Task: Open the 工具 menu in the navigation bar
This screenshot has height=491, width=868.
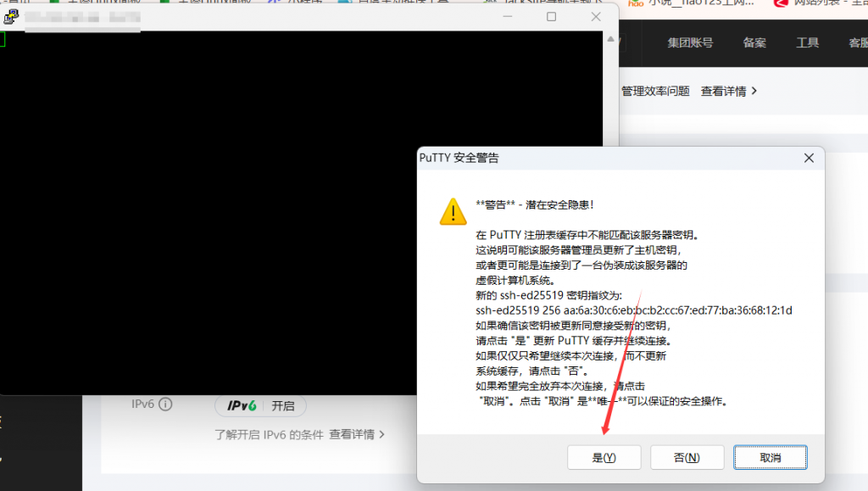Action: [807, 43]
